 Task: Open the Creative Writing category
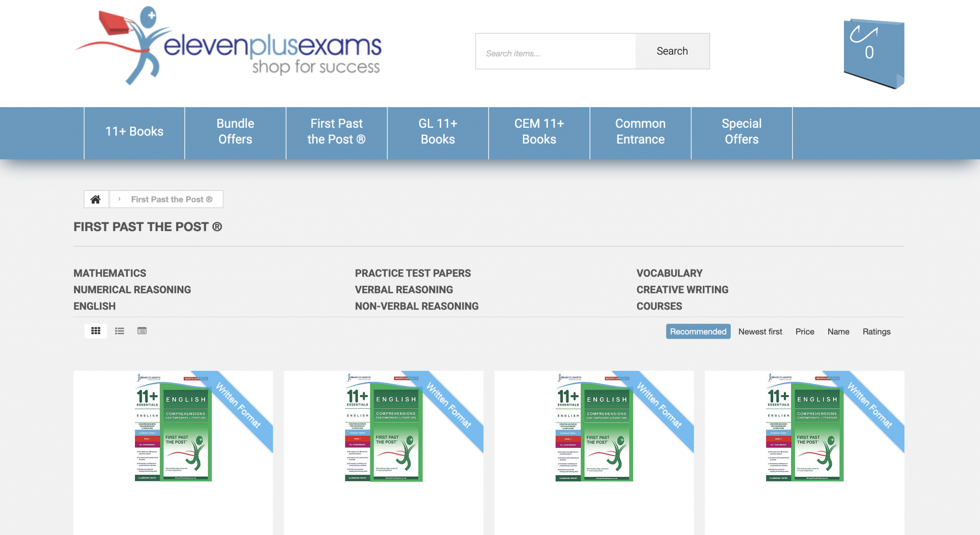tap(682, 290)
